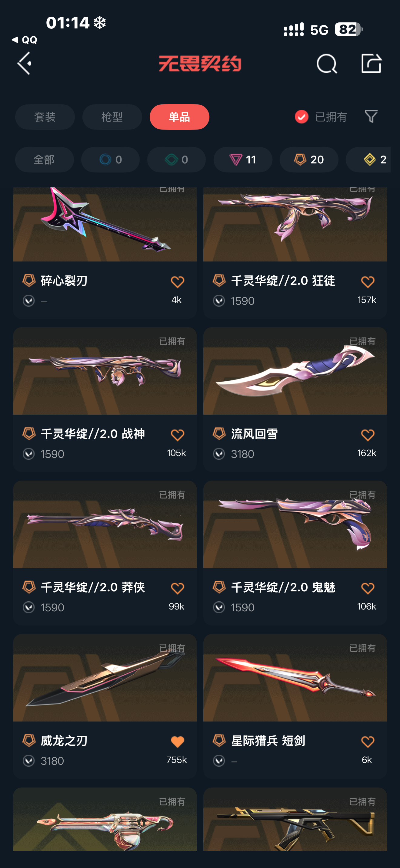400x868 pixels.
Task: Switch to the 枪型 tab
Action: (112, 117)
